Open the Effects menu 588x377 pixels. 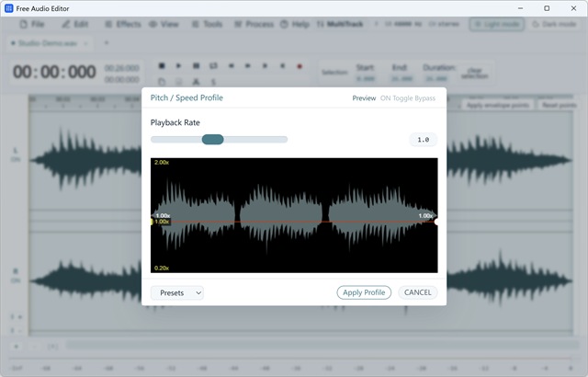click(x=123, y=25)
